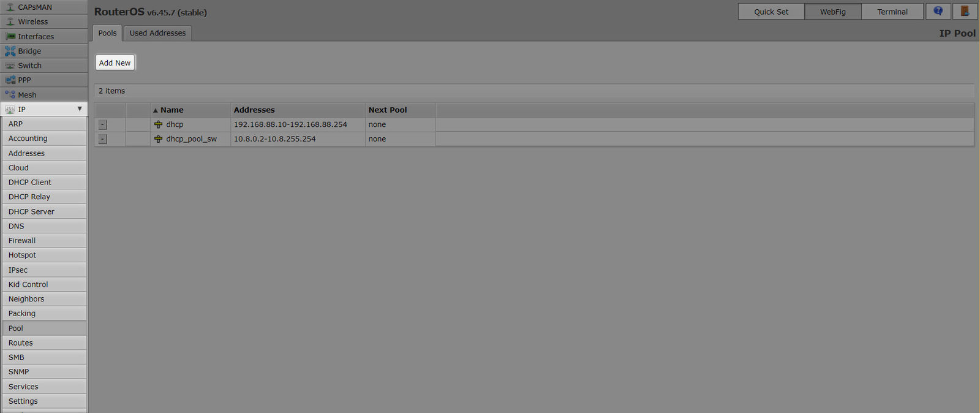Select the Bridge icon
Viewport: 980px width, 413px height.
pyautogui.click(x=10, y=51)
